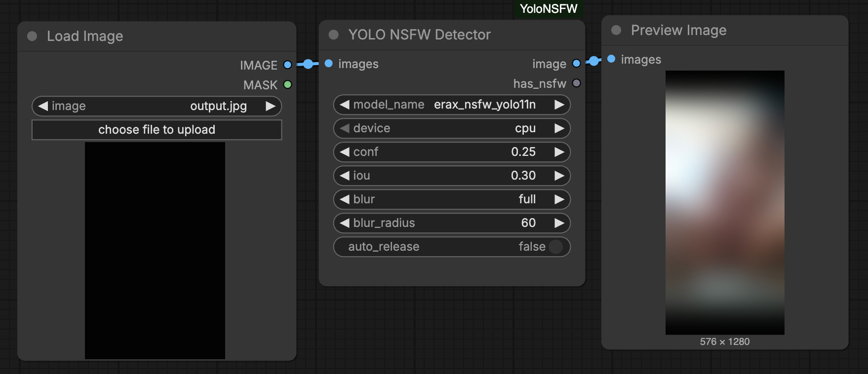Click the black image preview in Load Image
Screen dimensions: 868x374
(155, 251)
